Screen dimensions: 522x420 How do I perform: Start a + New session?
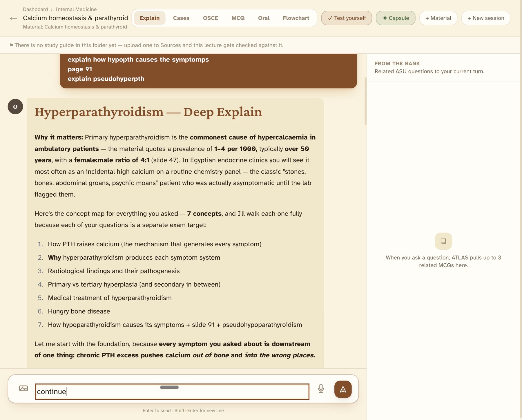point(486,18)
